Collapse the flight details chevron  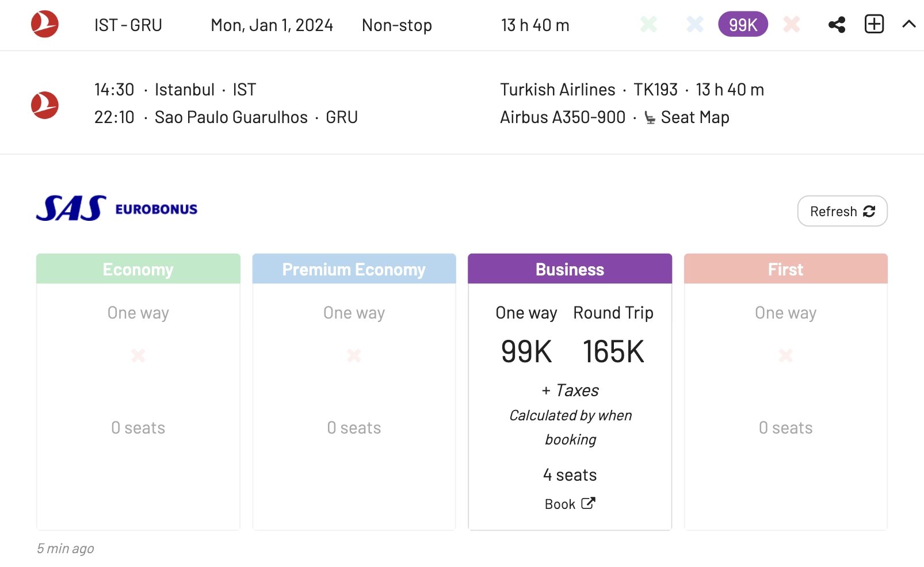(908, 24)
